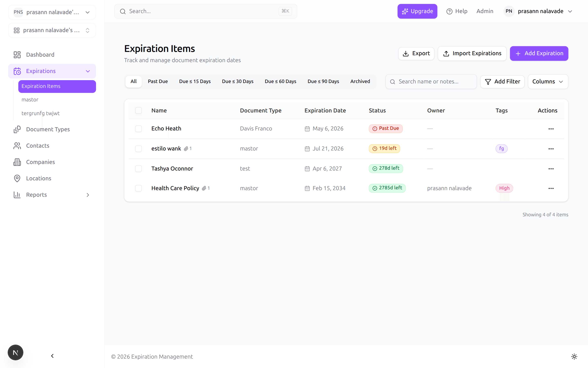Open the Dashboard grid icon
Viewport: 588px width, 368px height.
click(17, 55)
